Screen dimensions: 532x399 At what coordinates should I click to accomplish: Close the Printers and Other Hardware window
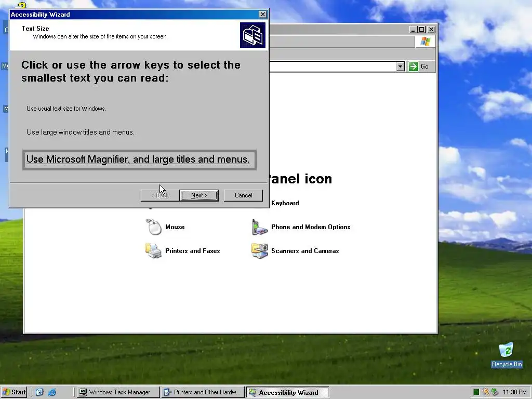[x=431, y=30]
